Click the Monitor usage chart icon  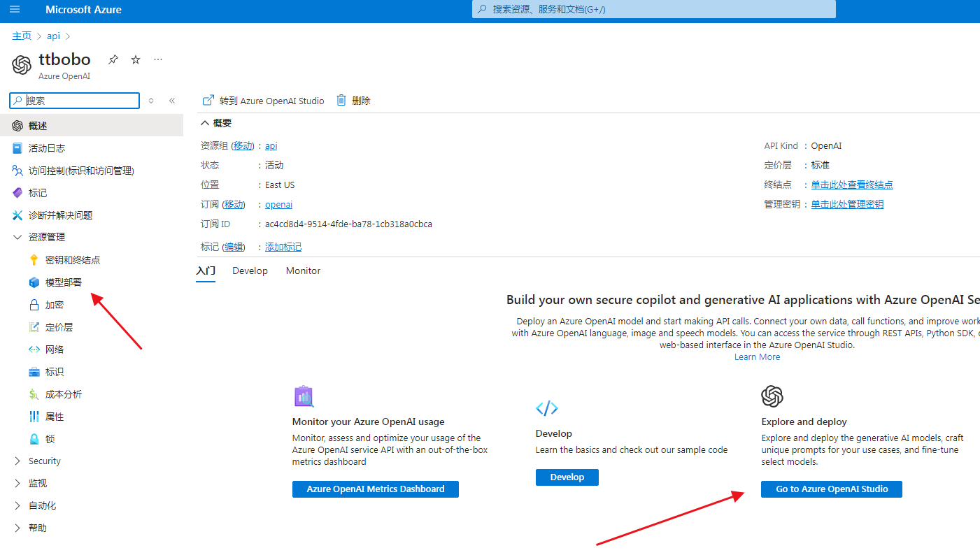click(304, 396)
